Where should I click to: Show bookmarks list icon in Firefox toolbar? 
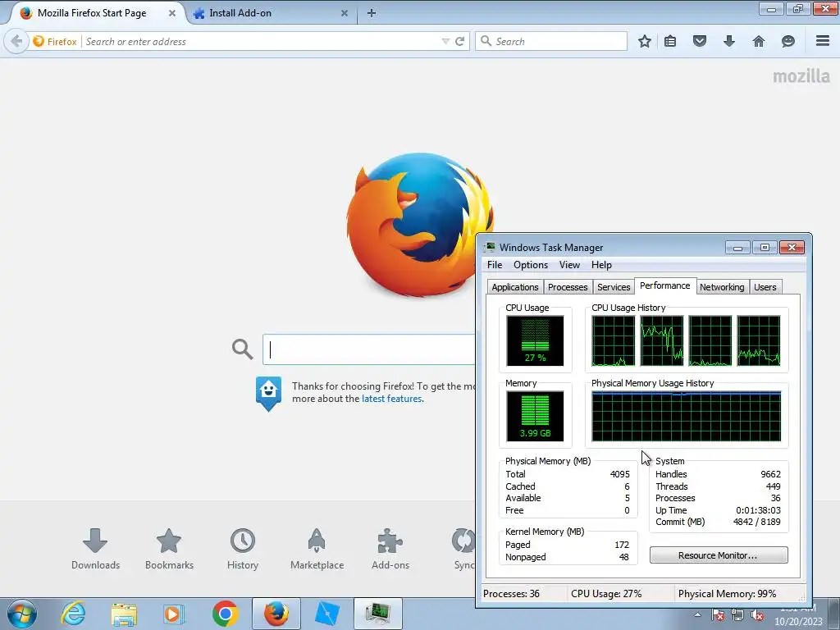670,41
